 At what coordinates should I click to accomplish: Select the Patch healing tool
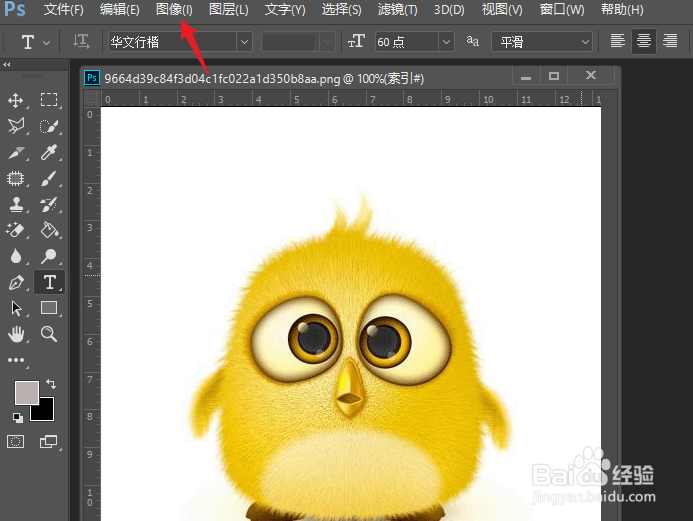pyautogui.click(x=16, y=179)
